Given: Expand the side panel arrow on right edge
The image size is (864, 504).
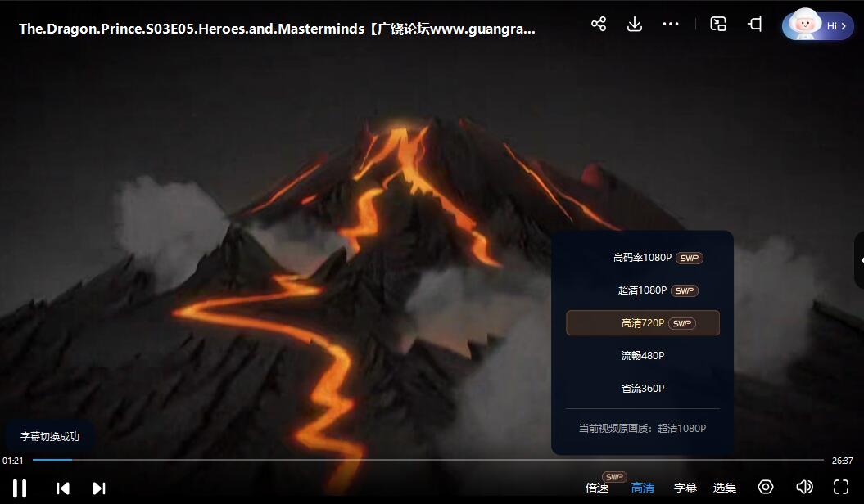Looking at the screenshot, I should [860, 260].
